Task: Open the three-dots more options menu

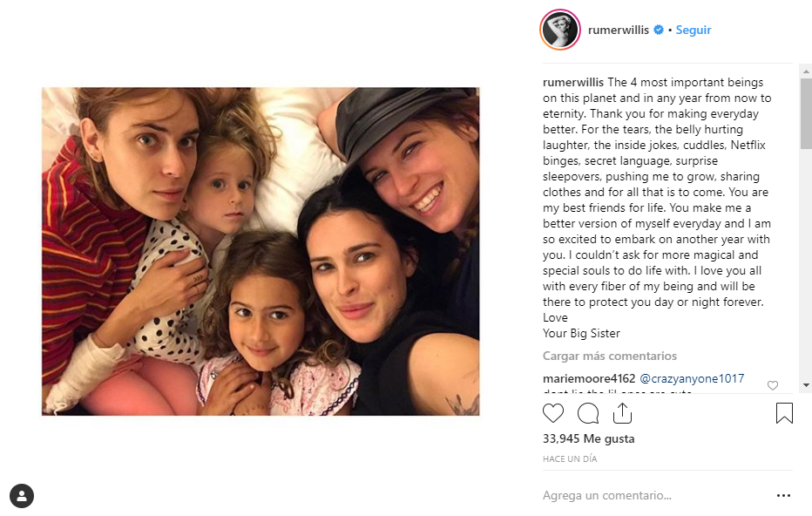Action: [783, 496]
